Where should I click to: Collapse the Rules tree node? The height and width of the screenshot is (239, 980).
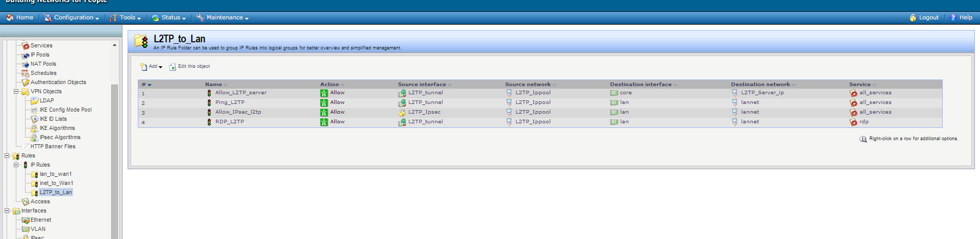coord(7,156)
